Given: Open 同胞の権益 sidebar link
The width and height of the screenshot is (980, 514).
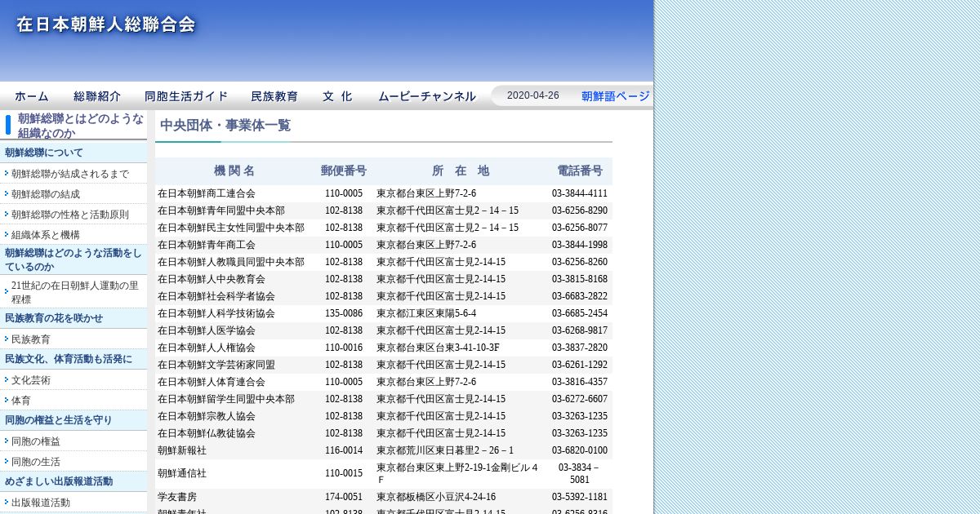Looking at the screenshot, I should point(36,441).
